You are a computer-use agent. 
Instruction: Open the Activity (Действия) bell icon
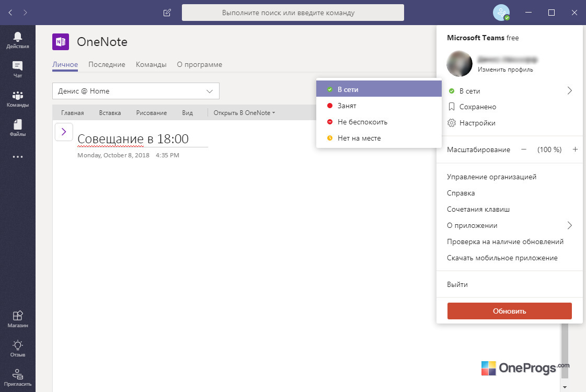(x=18, y=40)
